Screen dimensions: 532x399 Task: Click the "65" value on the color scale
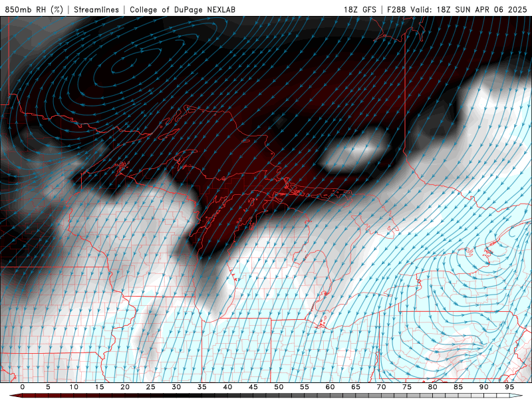[356, 387]
